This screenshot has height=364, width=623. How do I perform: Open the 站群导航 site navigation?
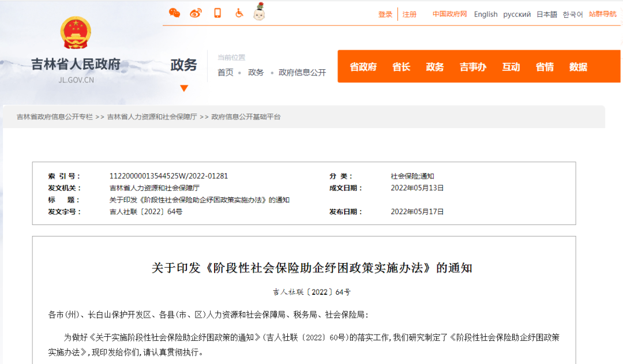pyautogui.click(x=602, y=14)
